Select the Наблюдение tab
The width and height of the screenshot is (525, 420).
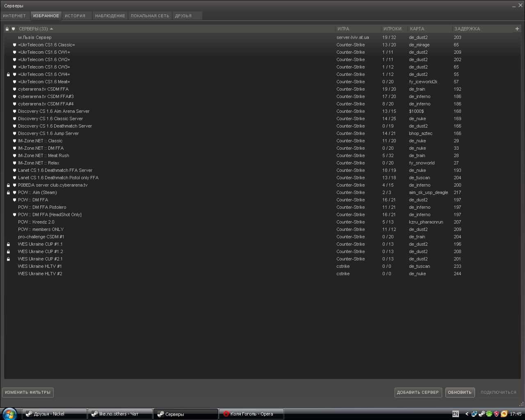110,16
